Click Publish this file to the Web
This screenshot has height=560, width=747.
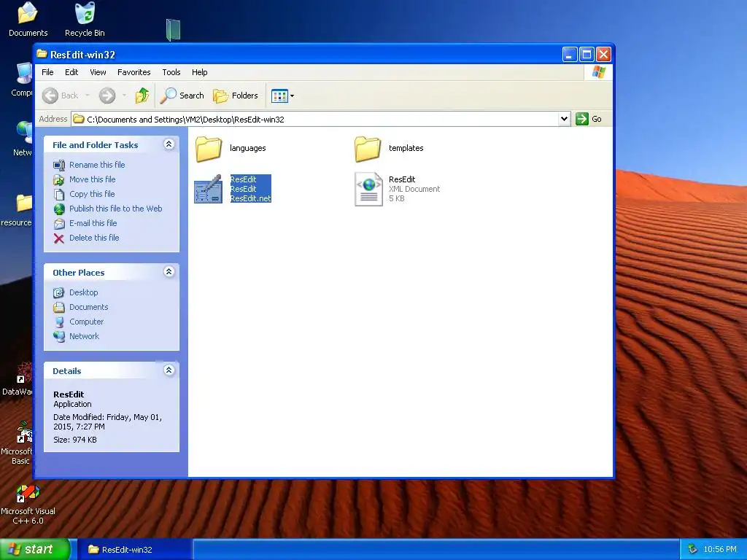tap(116, 209)
